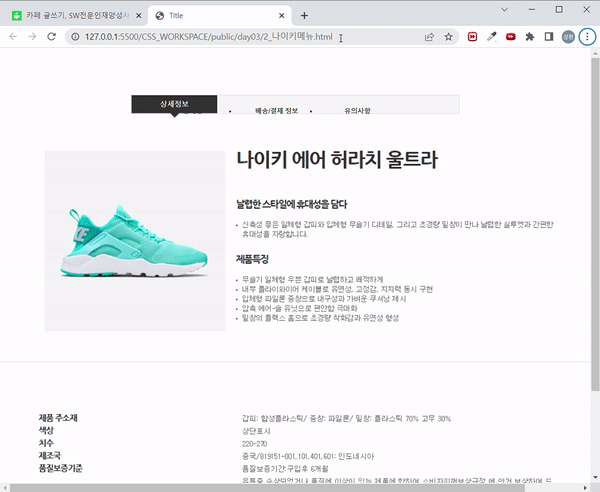
Task: Open the Extensions puzzle menu
Action: [x=530, y=37]
